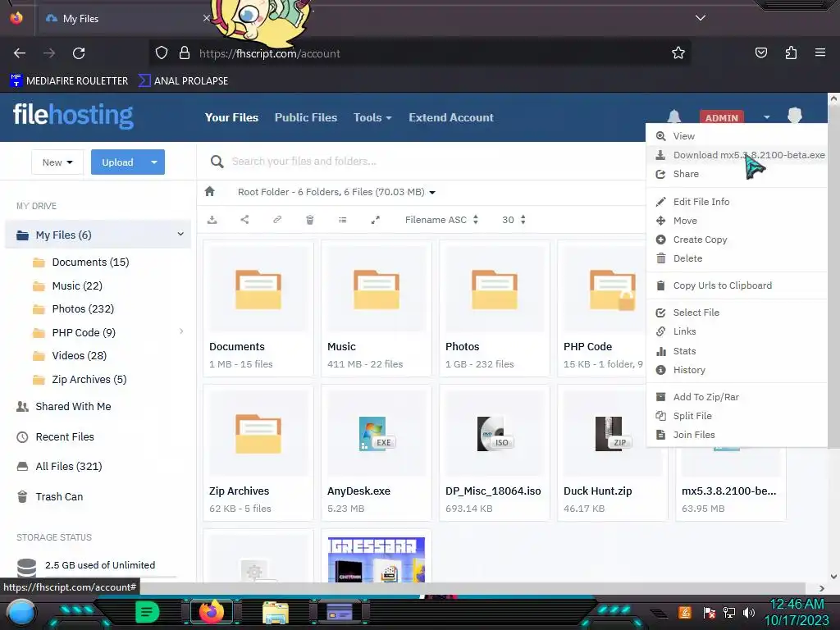
Task: Choose Download mx5.3.8.2100-beta.exe menu item
Action: coord(737,155)
